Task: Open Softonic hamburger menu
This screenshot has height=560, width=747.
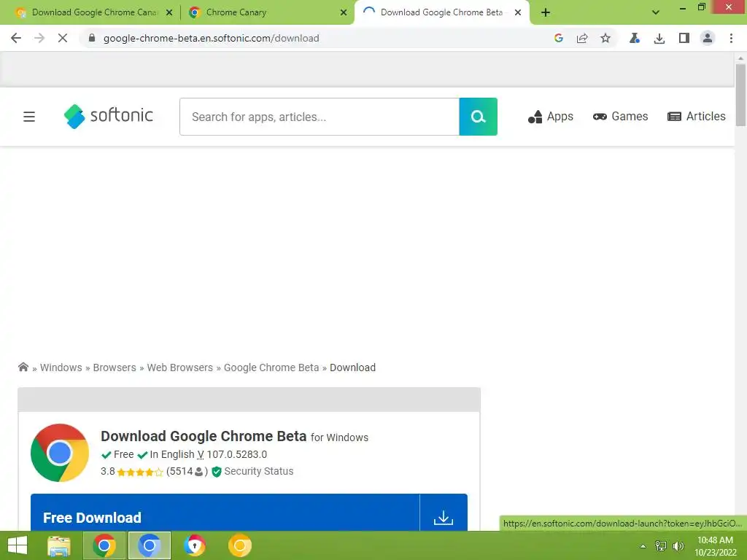Action: pyautogui.click(x=29, y=117)
